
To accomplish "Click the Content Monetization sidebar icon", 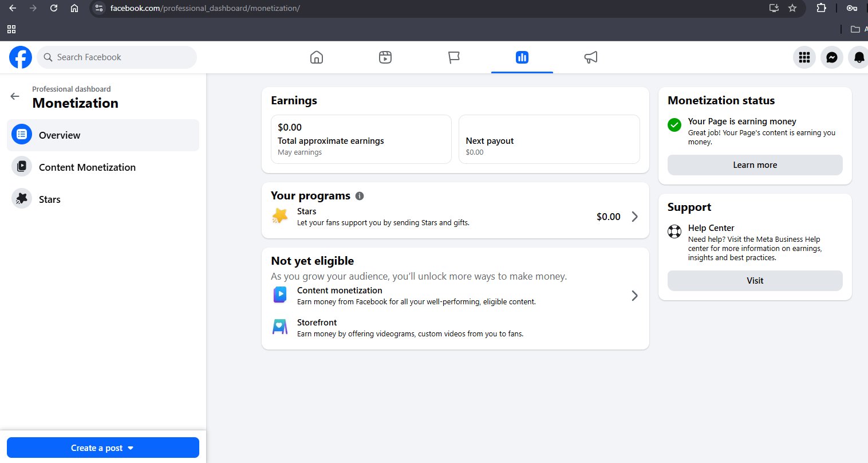I will point(22,167).
